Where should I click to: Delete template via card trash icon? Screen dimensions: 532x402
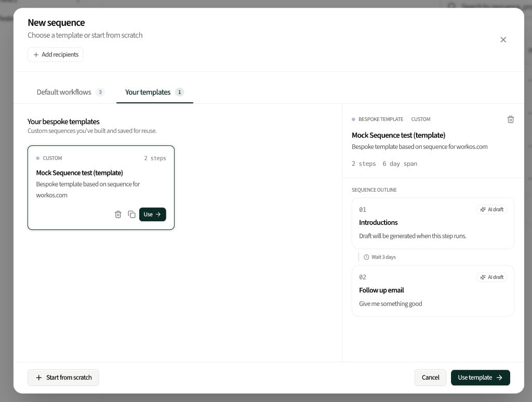tap(118, 215)
